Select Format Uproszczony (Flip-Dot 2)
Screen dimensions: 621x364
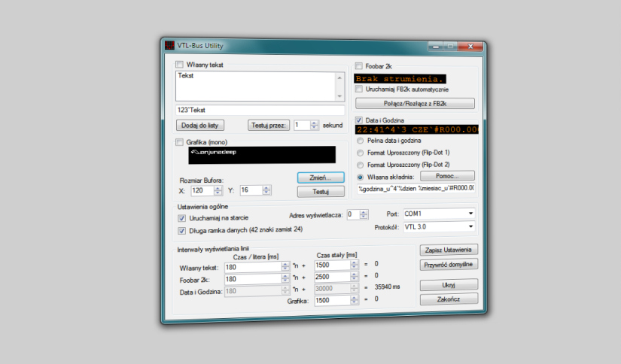pyautogui.click(x=360, y=165)
